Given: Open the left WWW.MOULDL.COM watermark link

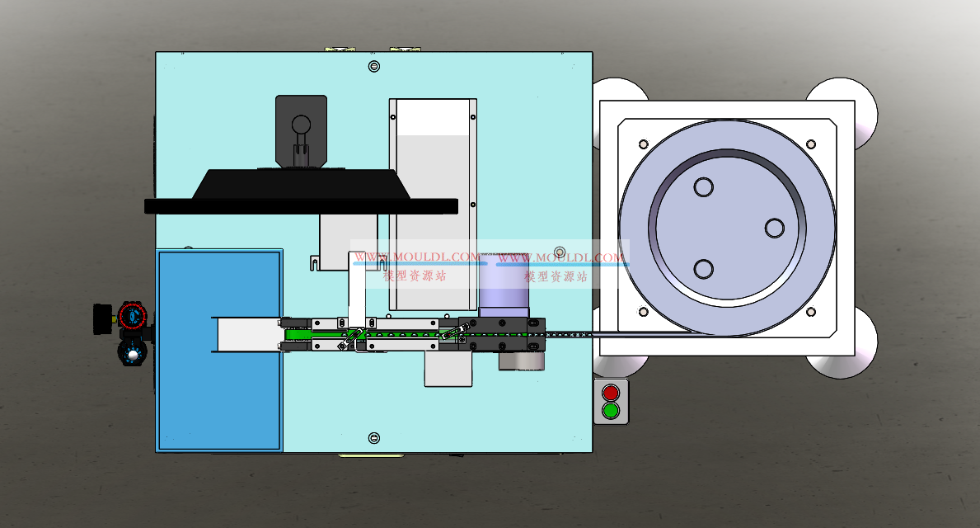Looking at the screenshot, I should 417,257.
